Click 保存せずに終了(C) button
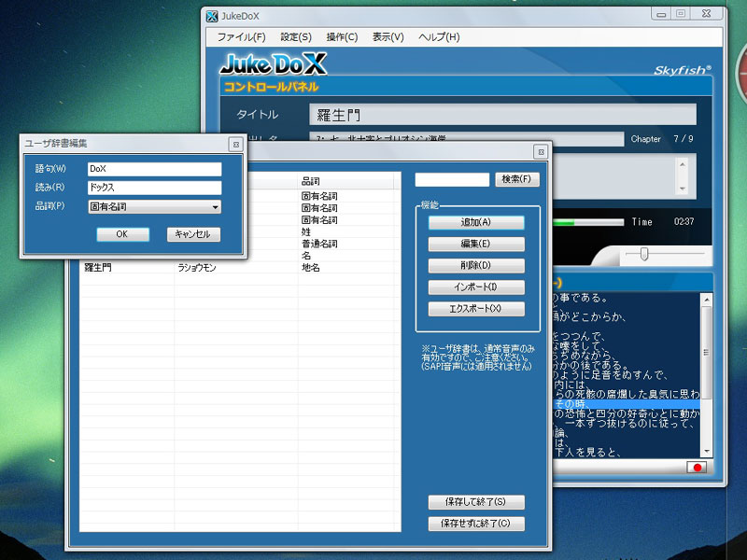Image resolution: width=747 pixels, height=560 pixels. pyautogui.click(x=476, y=524)
